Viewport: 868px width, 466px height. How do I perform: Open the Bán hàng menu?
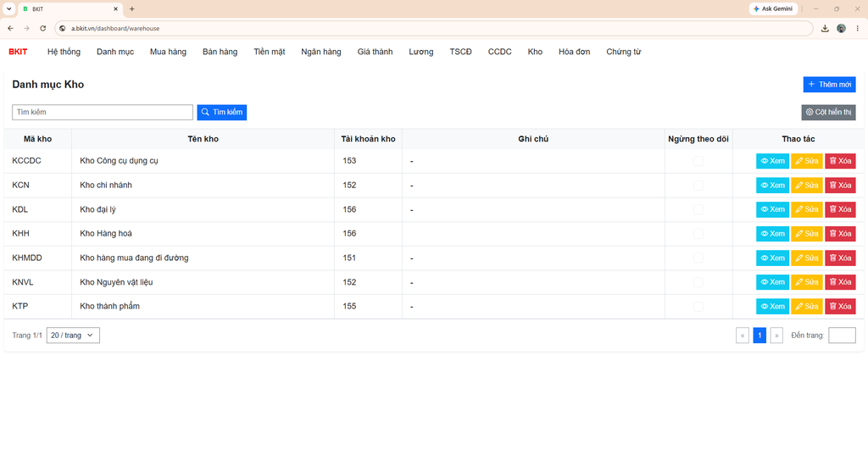tap(220, 52)
